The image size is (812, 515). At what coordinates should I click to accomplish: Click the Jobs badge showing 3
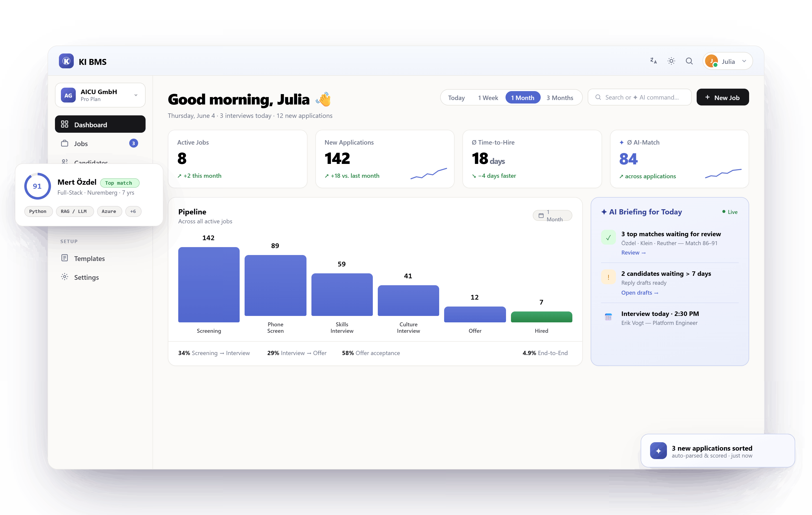coord(133,143)
